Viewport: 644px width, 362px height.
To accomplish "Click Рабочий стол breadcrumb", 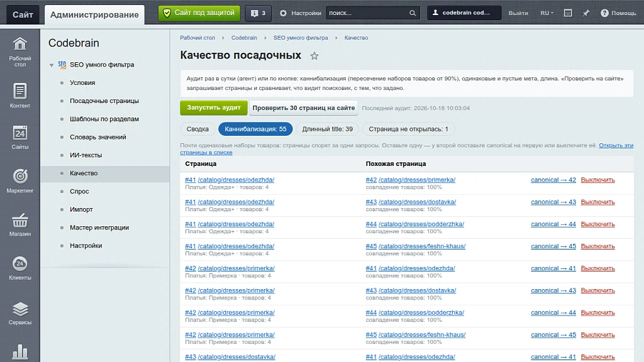I will point(197,38).
